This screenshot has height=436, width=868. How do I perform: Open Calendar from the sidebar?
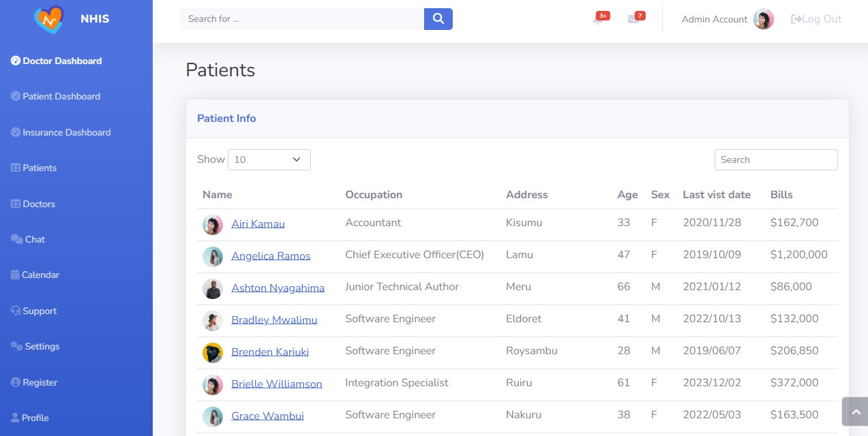point(40,275)
